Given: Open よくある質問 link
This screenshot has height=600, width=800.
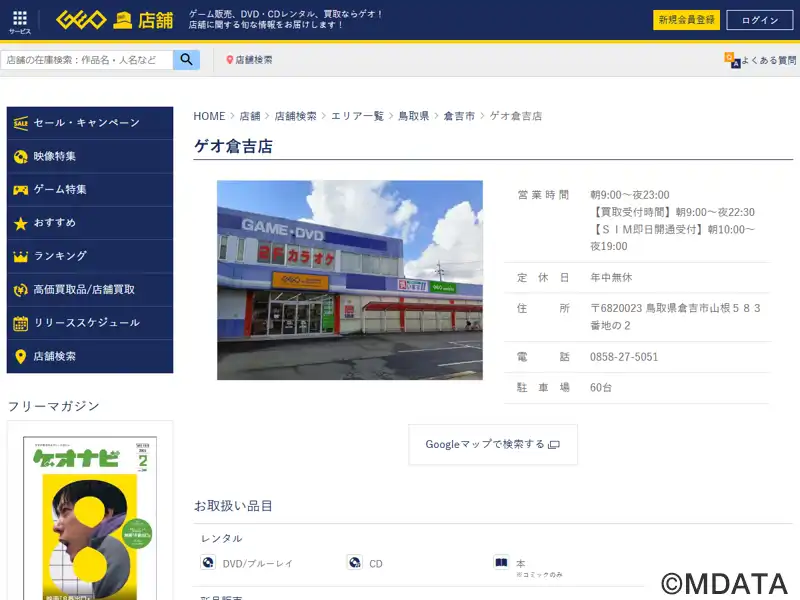Looking at the screenshot, I should coord(768,60).
